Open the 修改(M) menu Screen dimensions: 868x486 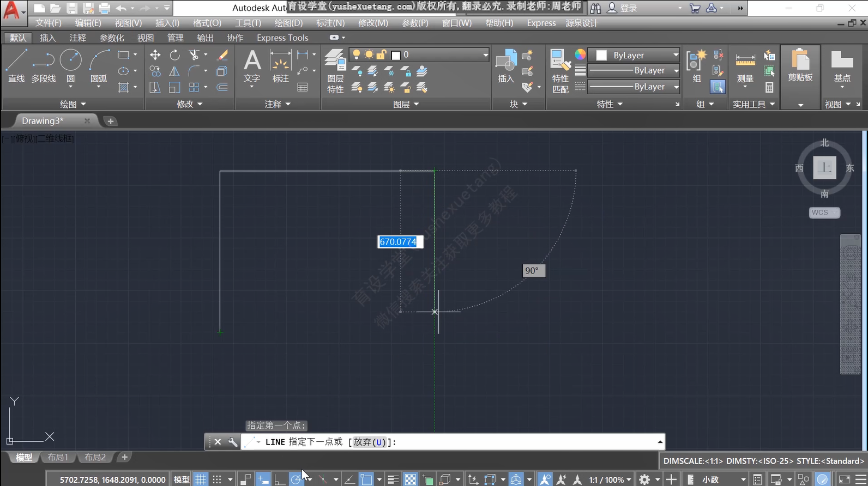coord(373,23)
